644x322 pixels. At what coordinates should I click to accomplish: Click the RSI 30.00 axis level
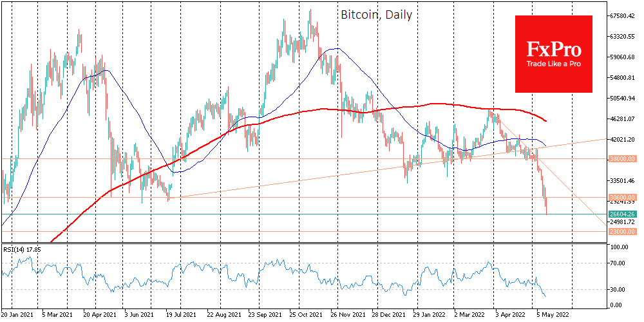618,289
